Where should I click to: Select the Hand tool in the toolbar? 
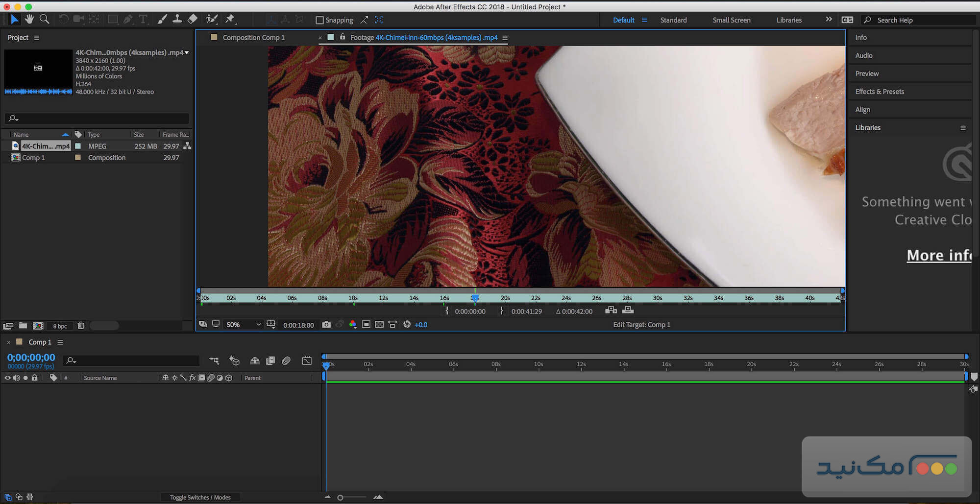point(29,20)
